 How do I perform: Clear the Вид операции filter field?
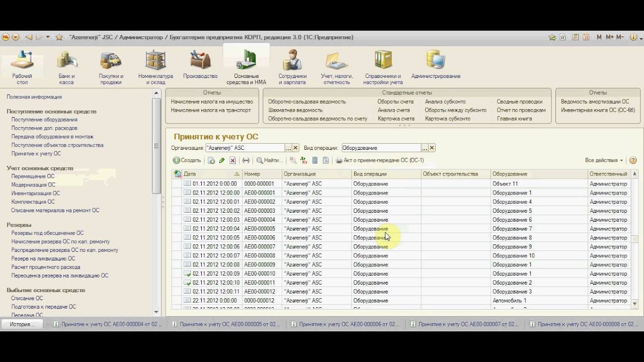(x=432, y=148)
